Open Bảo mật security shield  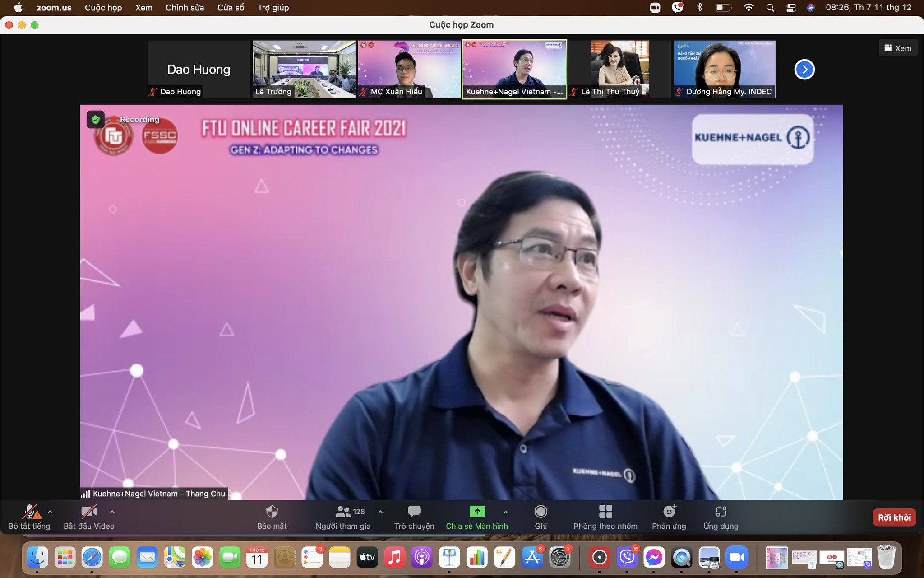click(272, 517)
